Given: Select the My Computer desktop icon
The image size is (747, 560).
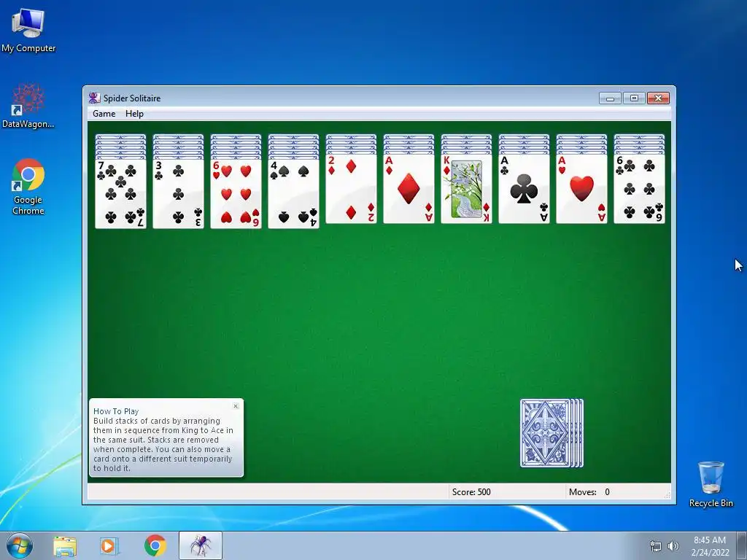Looking at the screenshot, I should (x=28, y=30).
